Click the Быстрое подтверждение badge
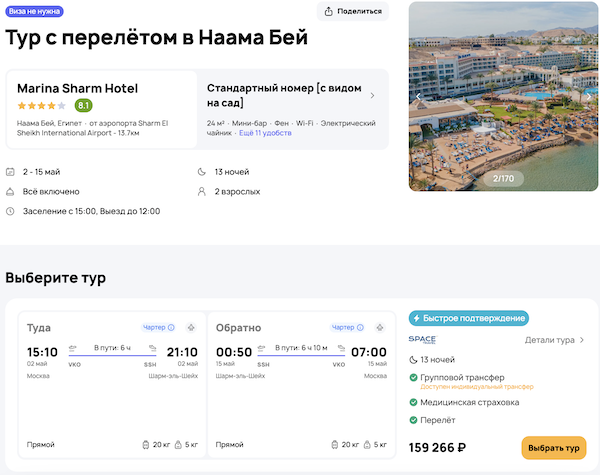This screenshot has height=475, width=600. point(469,318)
